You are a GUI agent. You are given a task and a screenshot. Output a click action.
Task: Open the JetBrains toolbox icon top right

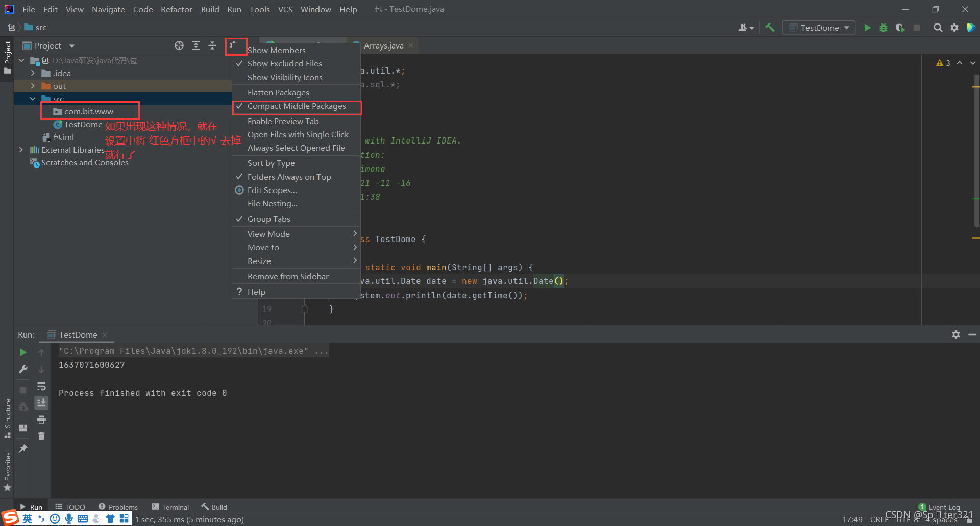[971, 28]
